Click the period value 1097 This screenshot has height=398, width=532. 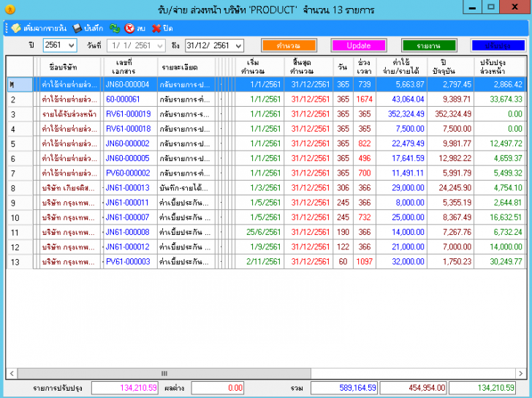coord(365,262)
